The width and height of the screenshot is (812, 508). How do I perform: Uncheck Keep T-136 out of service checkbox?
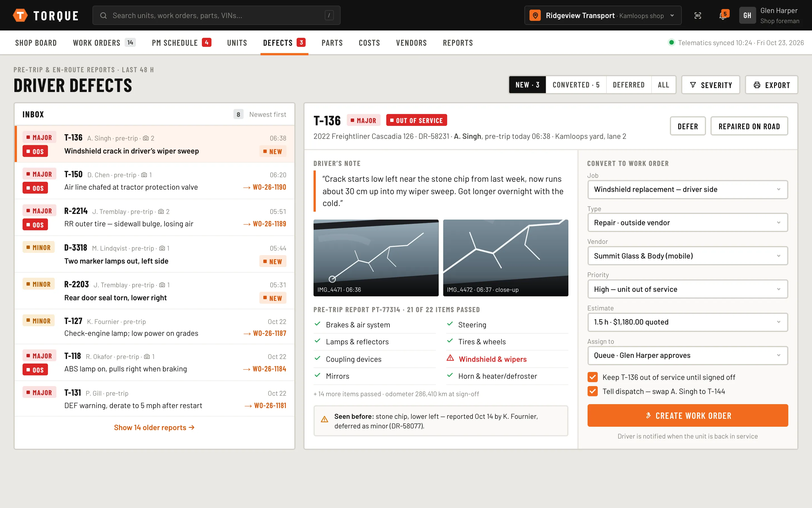pyautogui.click(x=593, y=377)
